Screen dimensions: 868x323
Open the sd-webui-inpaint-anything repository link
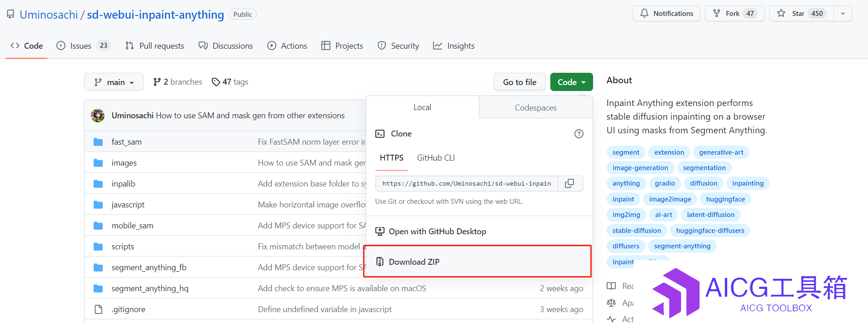coord(155,15)
